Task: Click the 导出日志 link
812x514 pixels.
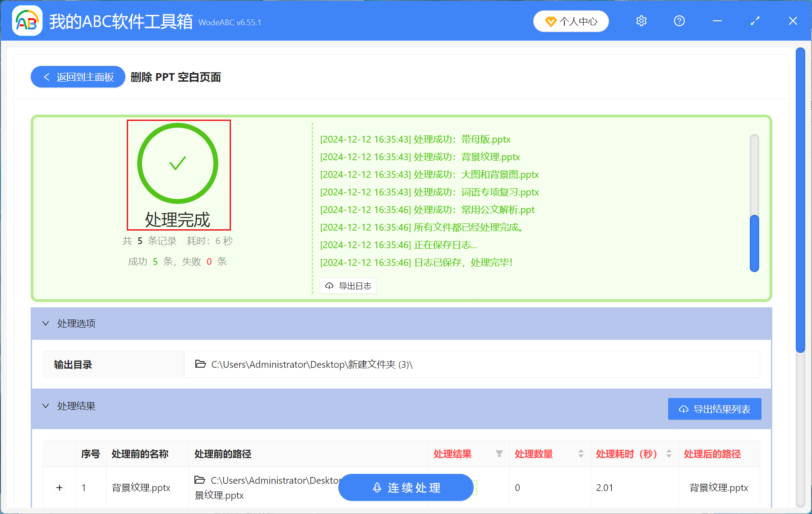Action: (355, 286)
